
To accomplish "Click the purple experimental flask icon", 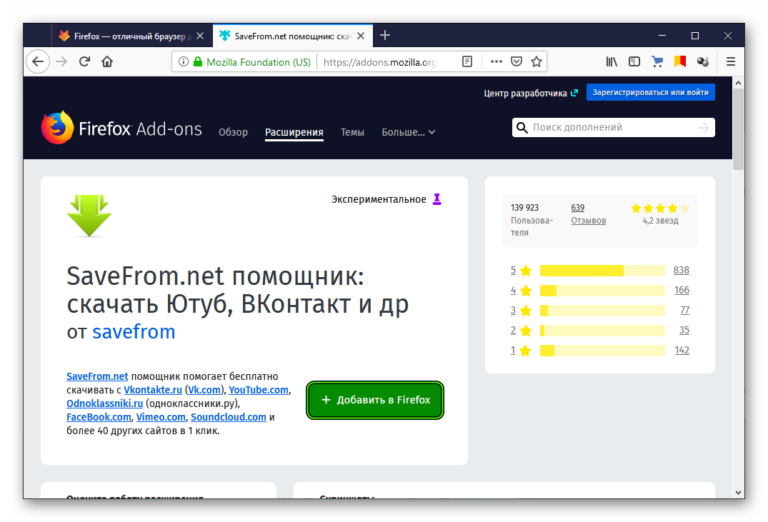I will click(437, 199).
